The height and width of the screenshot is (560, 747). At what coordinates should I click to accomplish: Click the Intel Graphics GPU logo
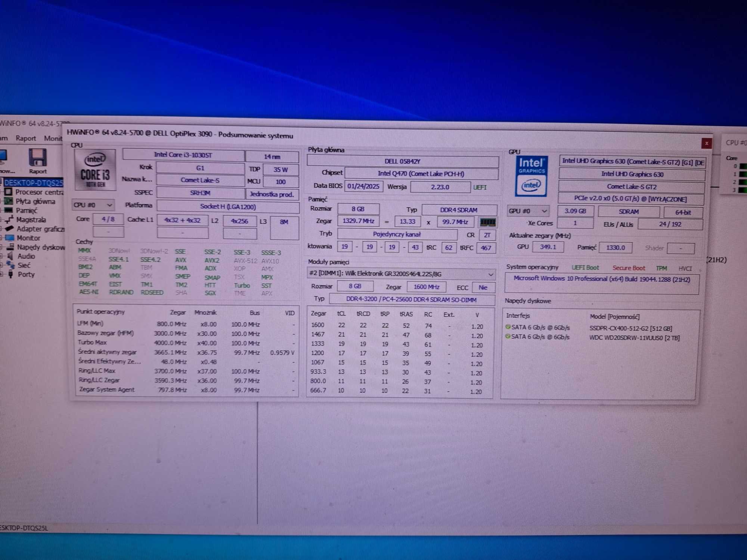click(531, 176)
